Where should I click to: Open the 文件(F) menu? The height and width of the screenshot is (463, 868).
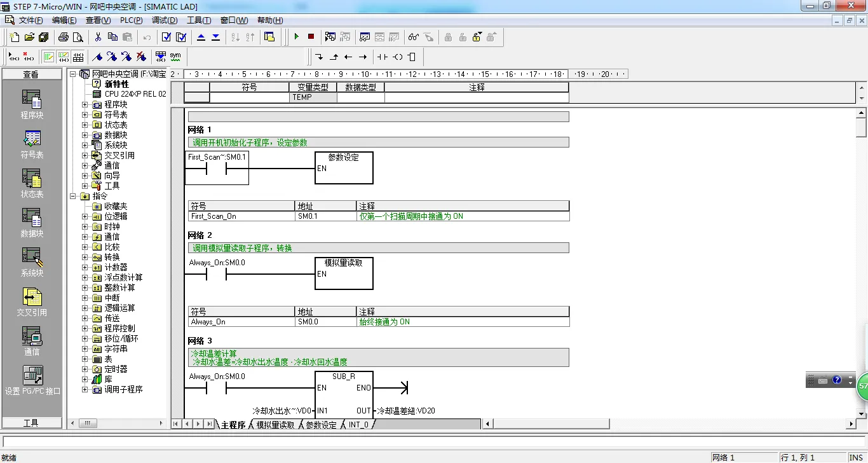point(31,20)
